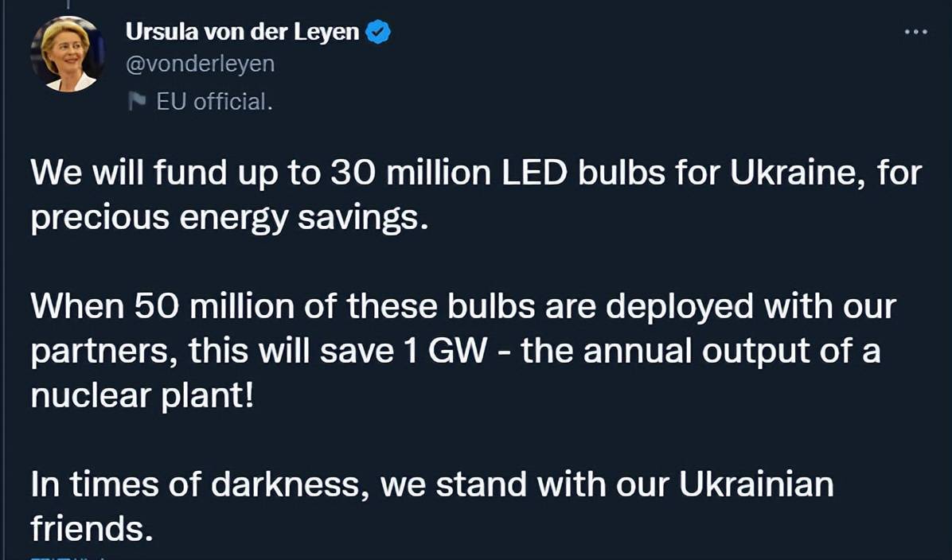This screenshot has height=560, width=952.
Task: Open the three-dot more options menu
Action: (x=915, y=32)
